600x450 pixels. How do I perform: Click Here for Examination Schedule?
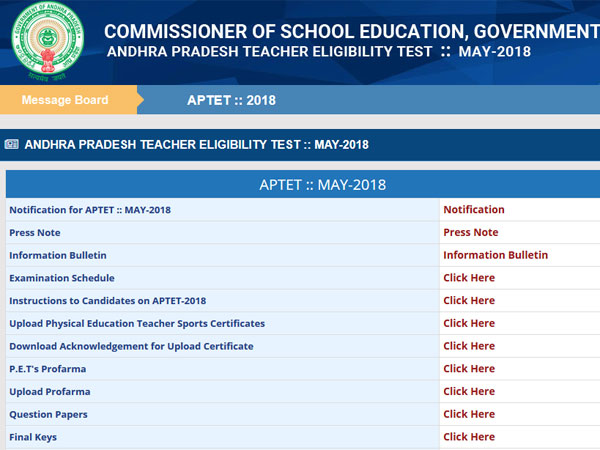pos(469,278)
